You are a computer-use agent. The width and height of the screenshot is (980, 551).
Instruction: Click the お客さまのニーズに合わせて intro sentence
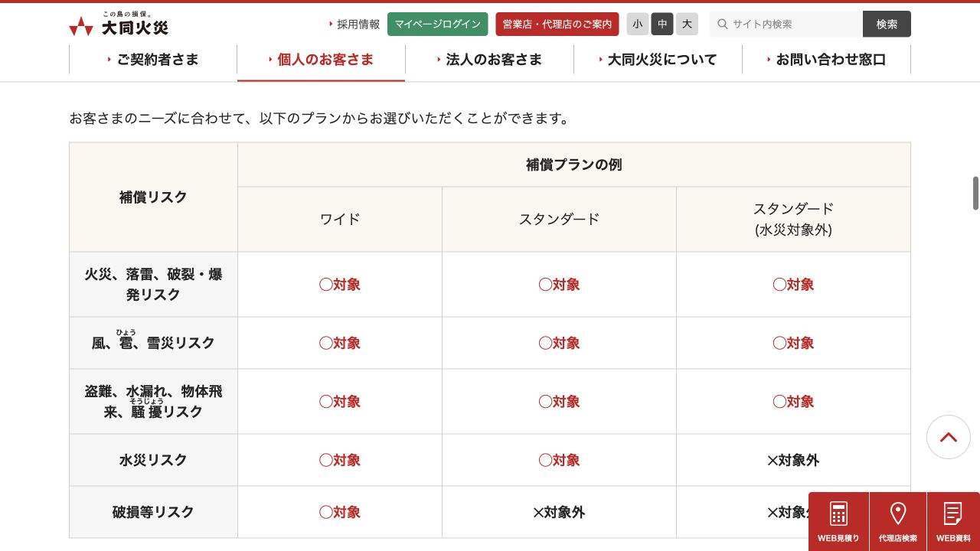pos(320,119)
